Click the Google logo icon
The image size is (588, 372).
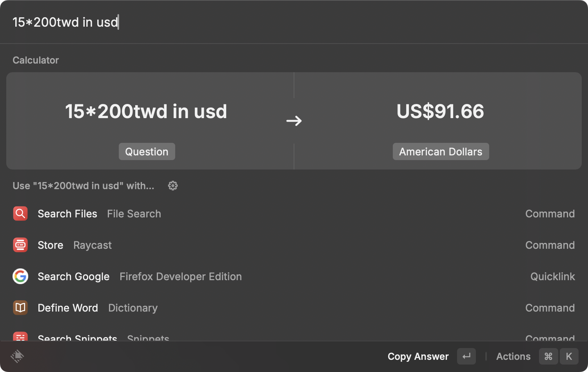tap(20, 276)
